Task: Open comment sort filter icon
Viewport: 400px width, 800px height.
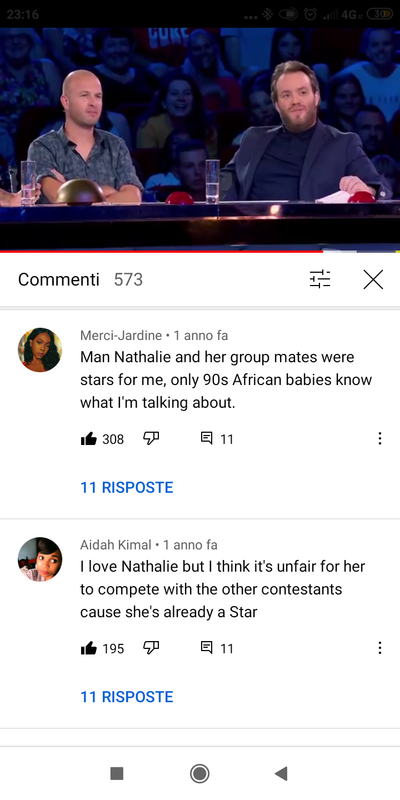Action: pyautogui.click(x=320, y=279)
